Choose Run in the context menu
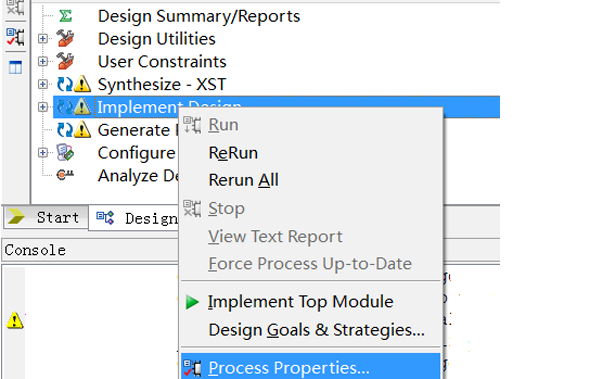 pyautogui.click(x=223, y=125)
